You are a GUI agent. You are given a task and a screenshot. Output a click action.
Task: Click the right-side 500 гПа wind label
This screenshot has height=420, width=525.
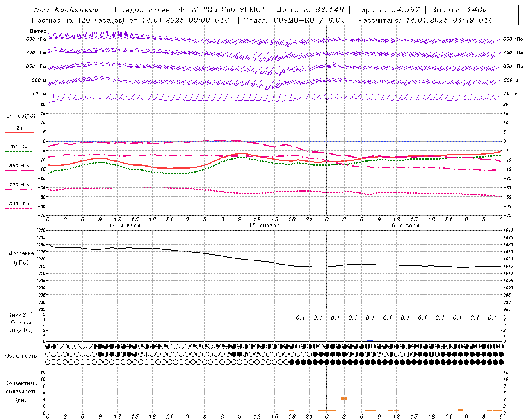(x=513, y=39)
